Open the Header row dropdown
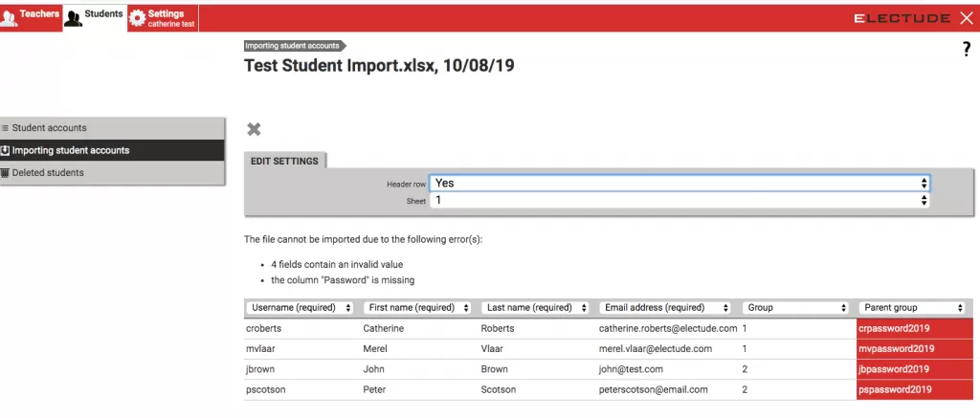Screen dimensions: 980x418 679,183
